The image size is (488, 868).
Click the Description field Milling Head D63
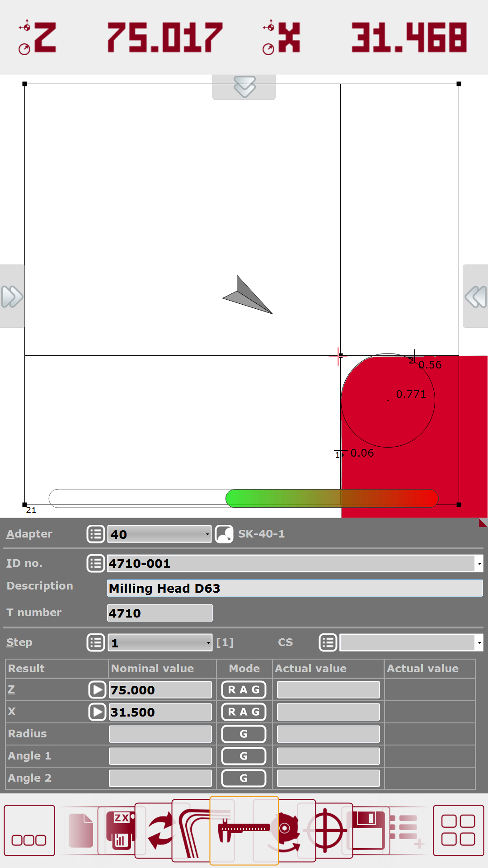(295, 588)
